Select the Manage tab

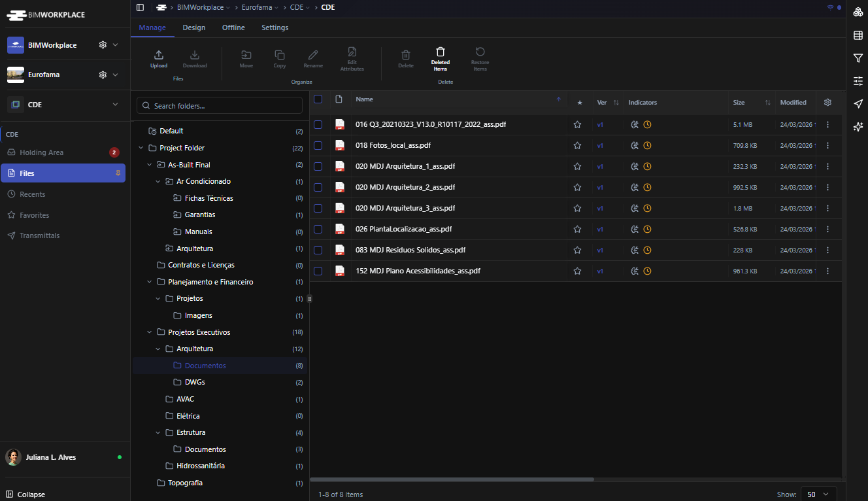152,27
